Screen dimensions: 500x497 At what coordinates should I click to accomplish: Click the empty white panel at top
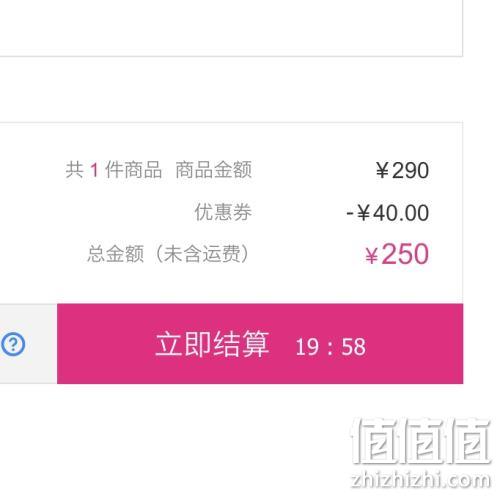click(x=231, y=28)
